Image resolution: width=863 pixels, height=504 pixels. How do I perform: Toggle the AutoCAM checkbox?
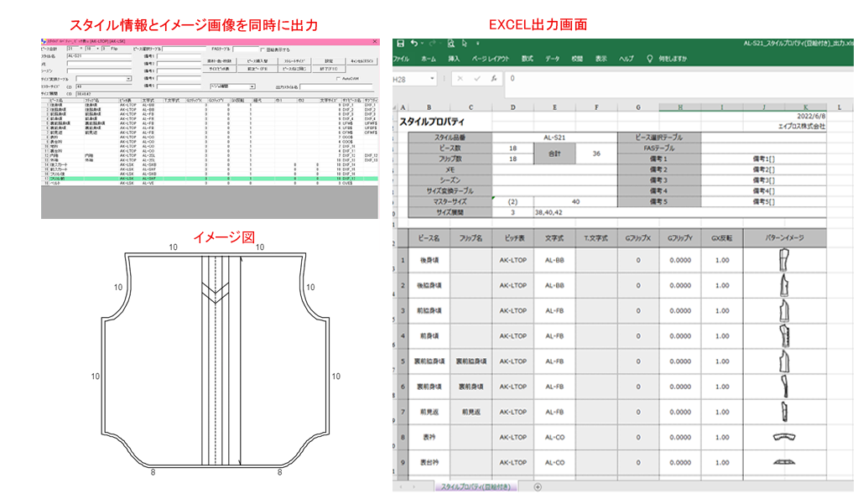pos(338,78)
